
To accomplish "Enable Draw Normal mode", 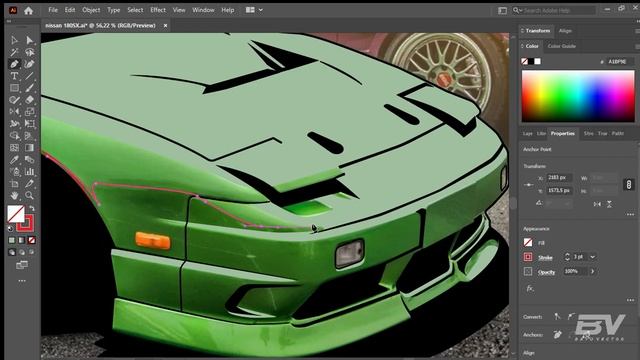I will coord(12,252).
